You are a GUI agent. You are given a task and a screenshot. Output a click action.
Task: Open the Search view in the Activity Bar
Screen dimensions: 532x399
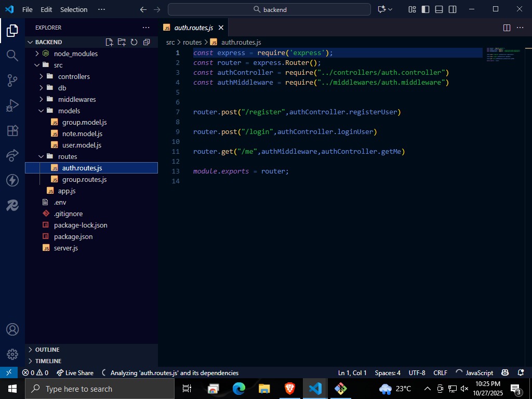click(x=11, y=55)
